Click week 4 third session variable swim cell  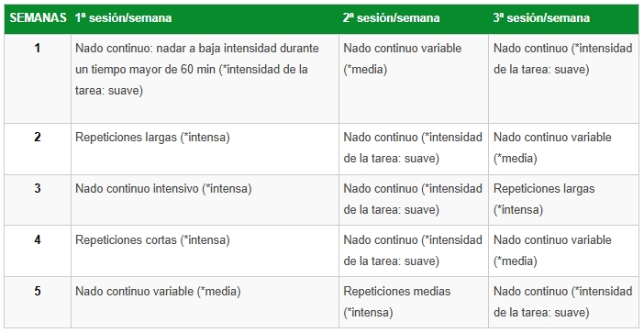click(x=563, y=250)
